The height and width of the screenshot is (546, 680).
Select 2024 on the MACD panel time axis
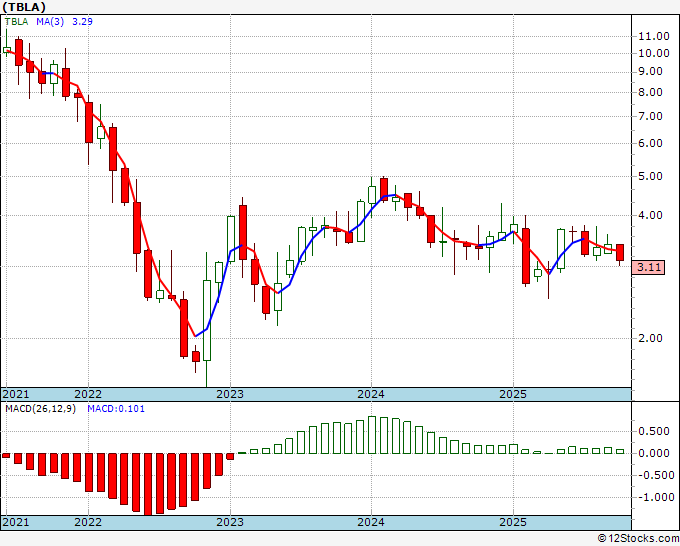371,522
